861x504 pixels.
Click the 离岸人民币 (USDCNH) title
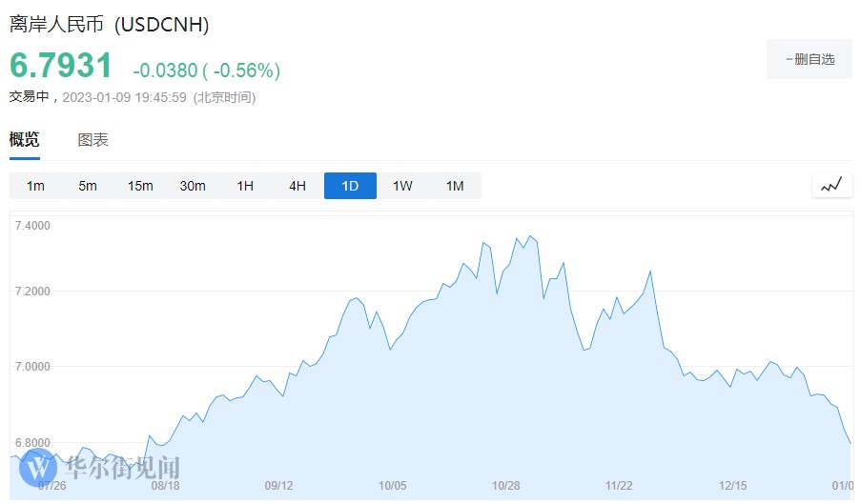click(x=110, y=24)
